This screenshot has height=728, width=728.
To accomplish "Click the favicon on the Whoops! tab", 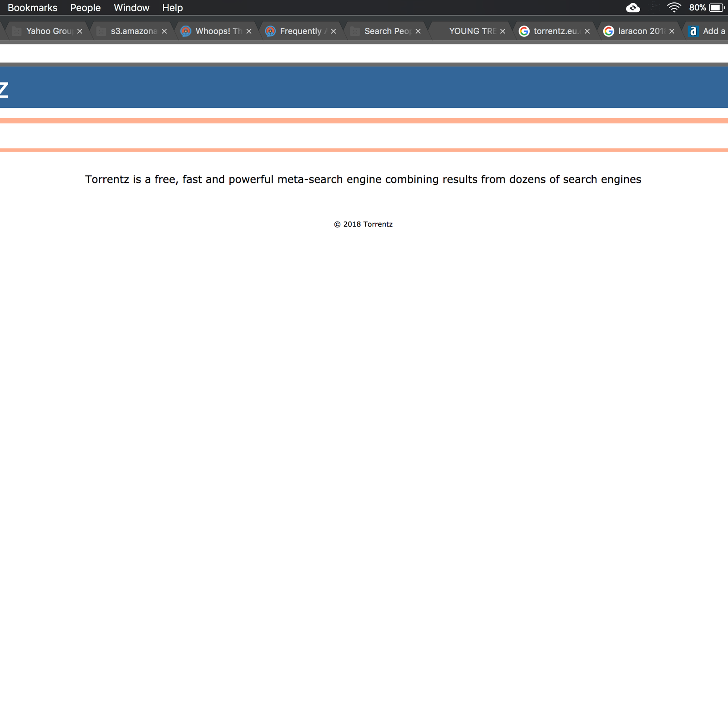I will [x=186, y=31].
